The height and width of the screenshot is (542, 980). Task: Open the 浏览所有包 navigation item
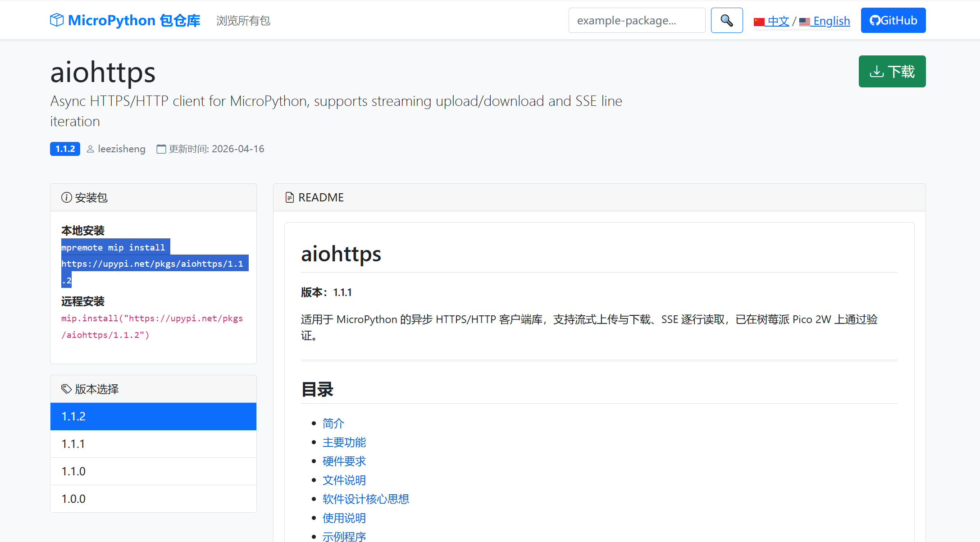243,21
